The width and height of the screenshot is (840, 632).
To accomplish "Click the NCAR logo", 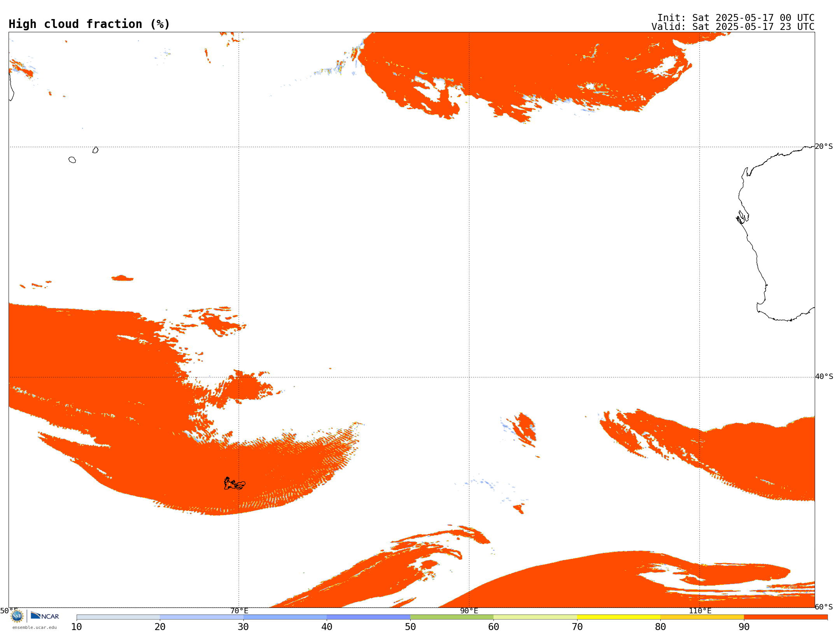I will [x=45, y=616].
